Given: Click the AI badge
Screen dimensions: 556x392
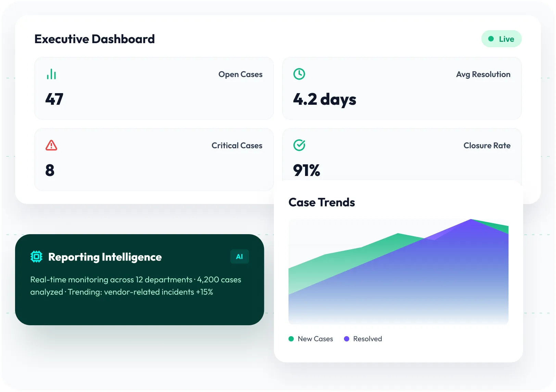Looking at the screenshot, I should (239, 256).
